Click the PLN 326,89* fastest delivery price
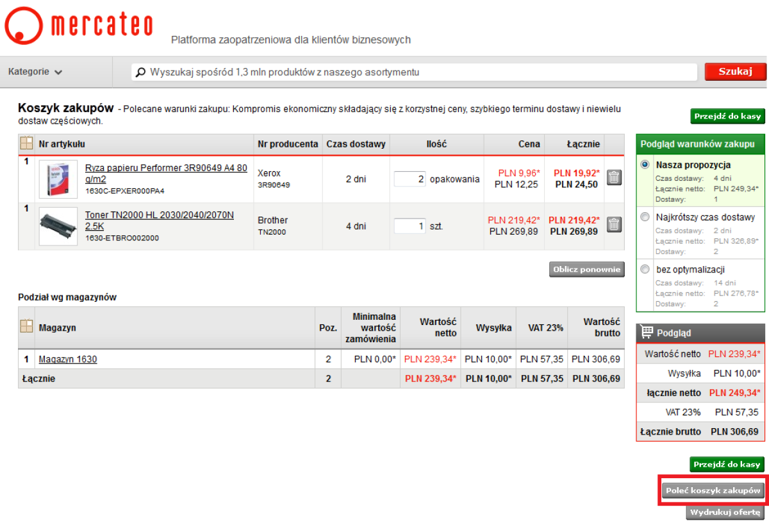 pos(736,240)
